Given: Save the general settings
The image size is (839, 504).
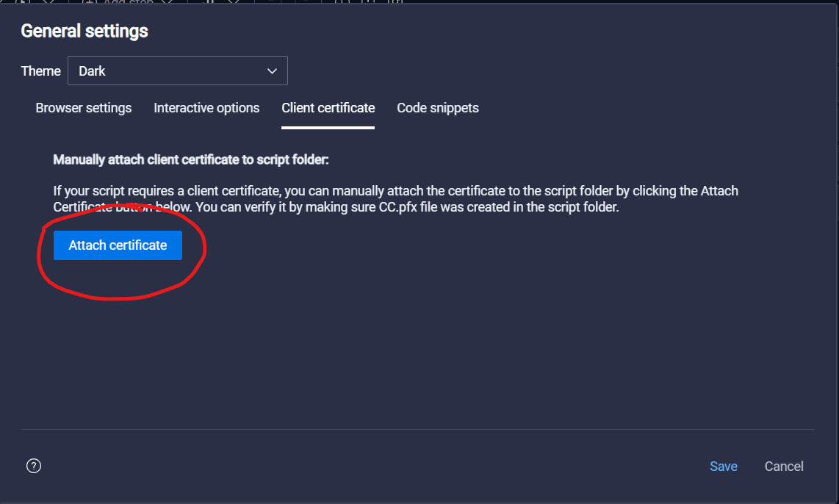Looking at the screenshot, I should pyautogui.click(x=724, y=467).
